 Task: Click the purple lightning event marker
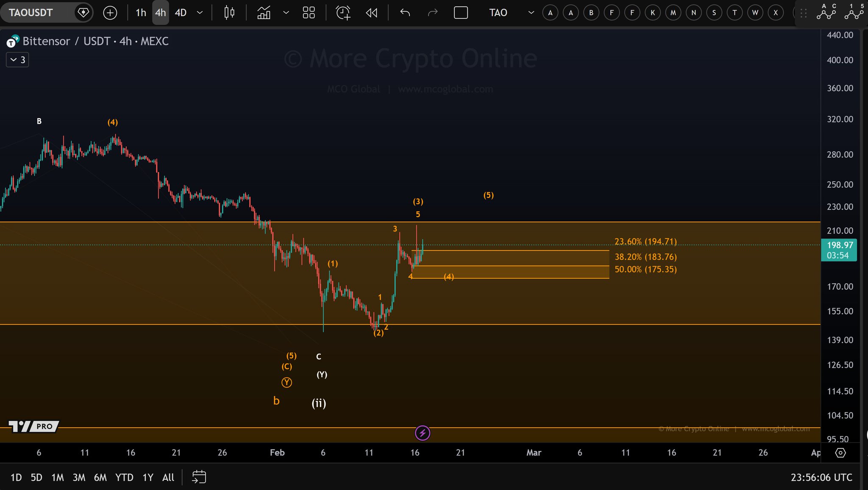click(x=422, y=433)
